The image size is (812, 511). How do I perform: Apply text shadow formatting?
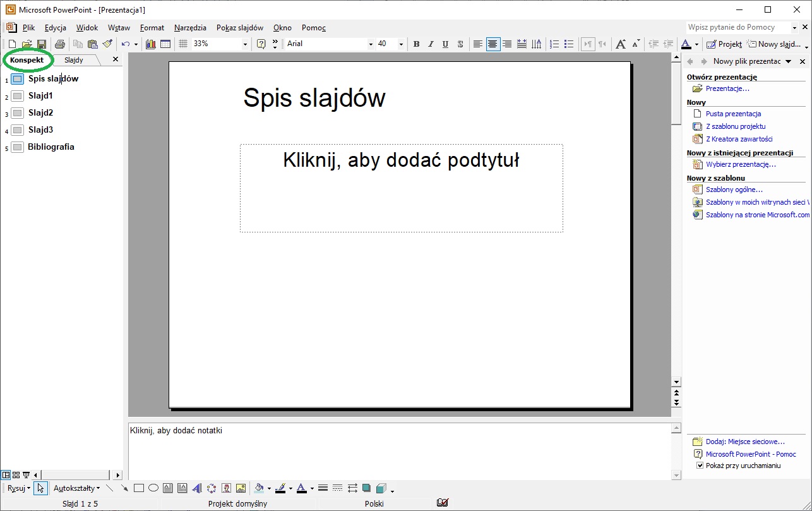click(460, 44)
